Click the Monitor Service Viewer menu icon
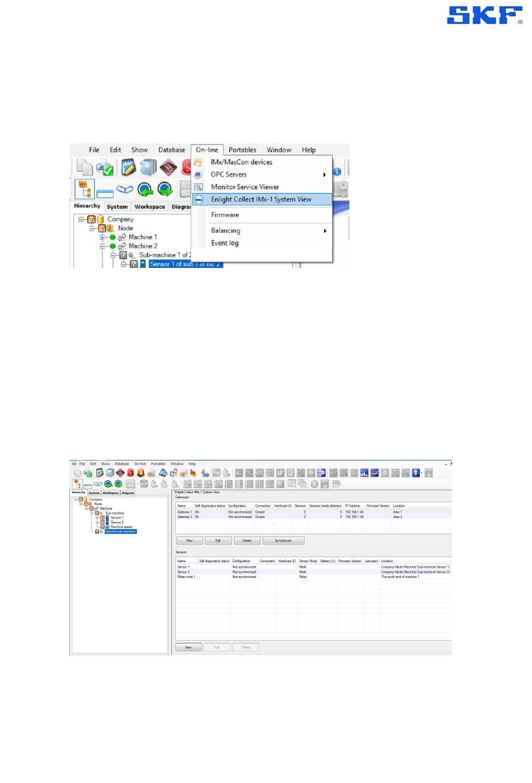 (x=198, y=187)
